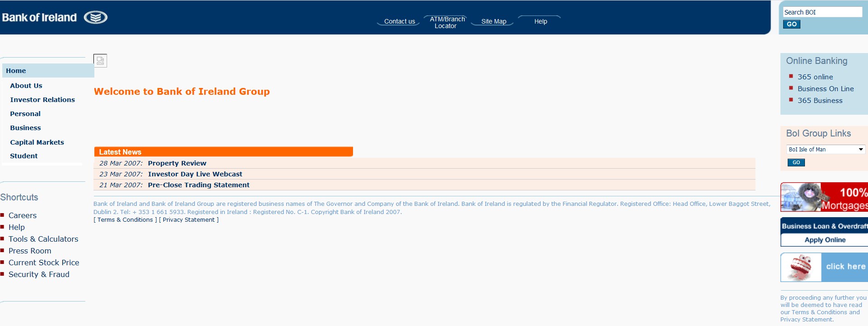
Task: Click the 28 Mar 2007 date
Action: tap(121, 163)
